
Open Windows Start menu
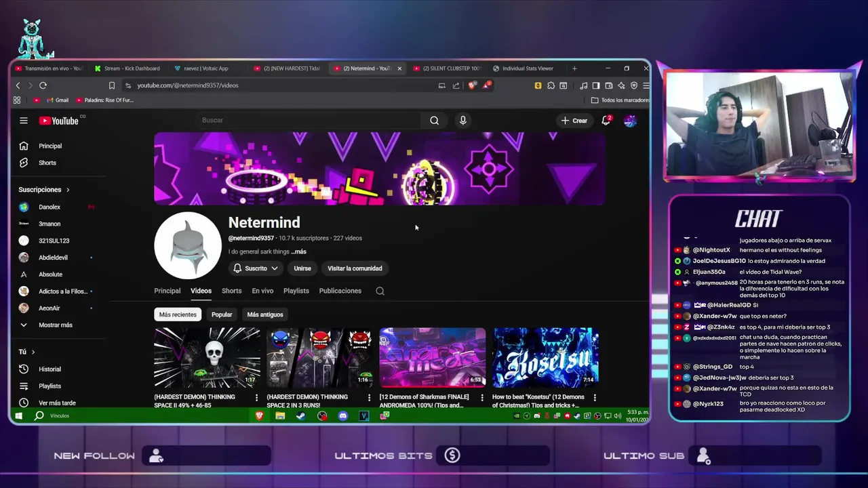point(18,415)
